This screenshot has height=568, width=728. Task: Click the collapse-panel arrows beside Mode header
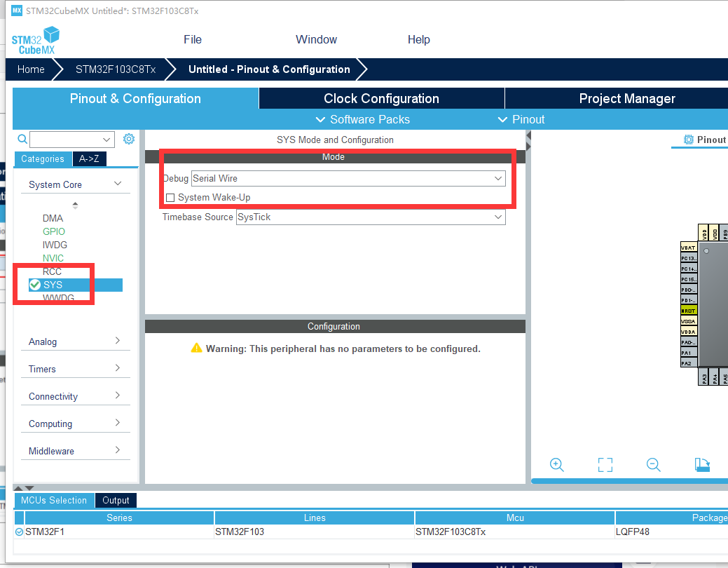pos(528,141)
